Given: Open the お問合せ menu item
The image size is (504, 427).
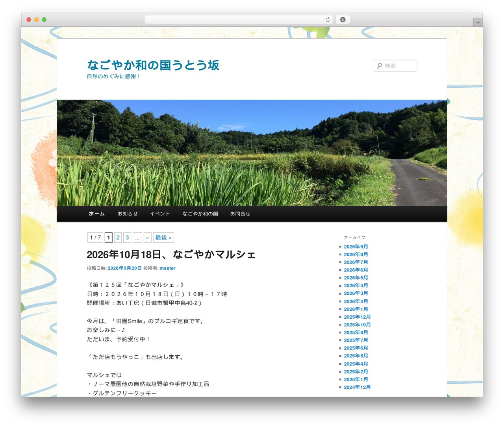Looking at the screenshot, I should (x=240, y=213).
